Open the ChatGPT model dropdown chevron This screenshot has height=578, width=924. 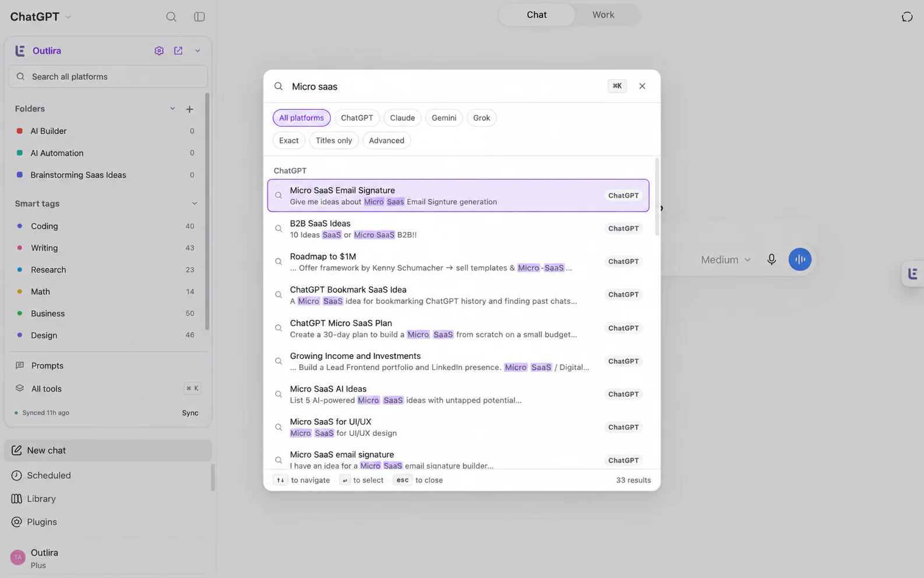[68, 17]
